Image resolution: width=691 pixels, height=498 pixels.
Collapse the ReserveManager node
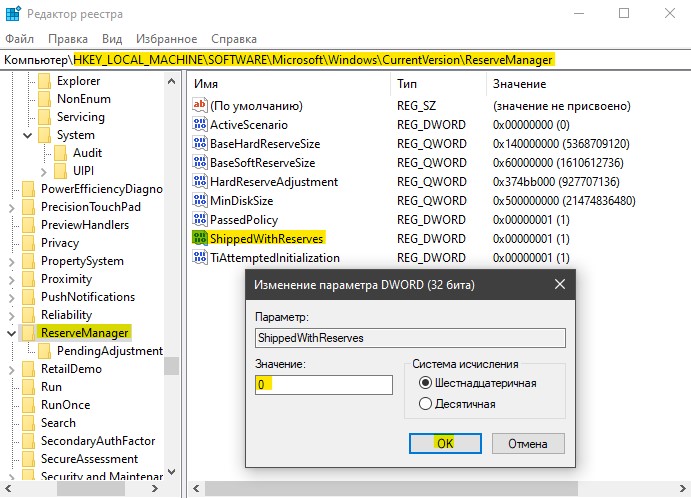tap(11, 333)
